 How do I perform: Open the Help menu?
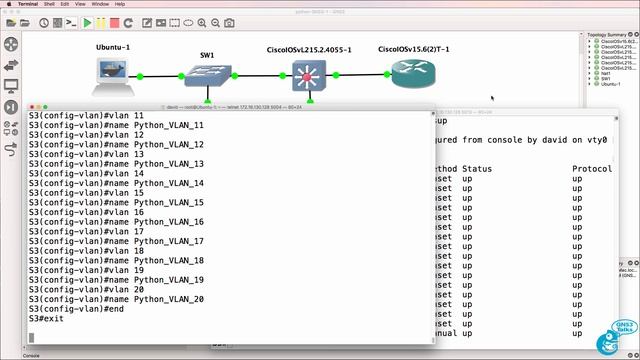click(x=120, y=4)
